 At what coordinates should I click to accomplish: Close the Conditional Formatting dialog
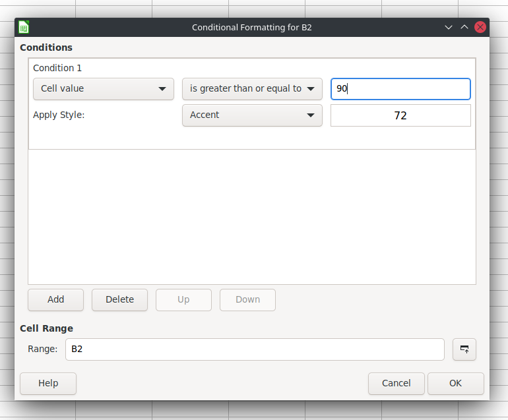[480, 27]
